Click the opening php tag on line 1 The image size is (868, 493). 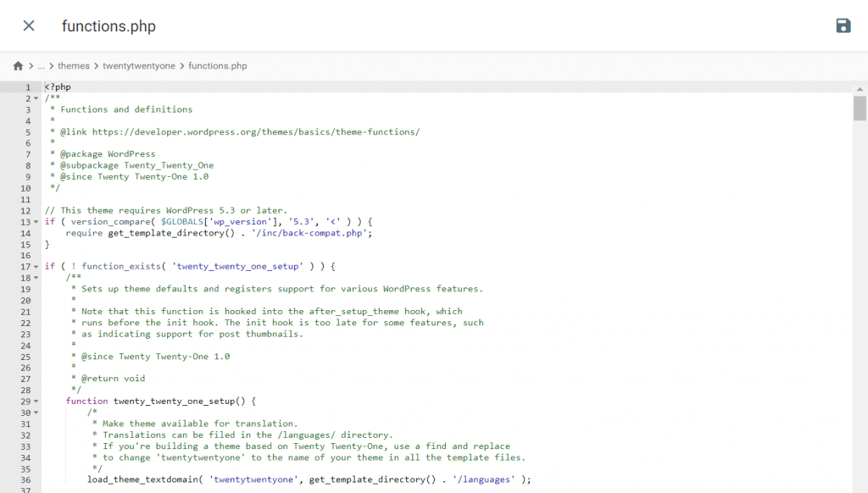click(58, 86)
